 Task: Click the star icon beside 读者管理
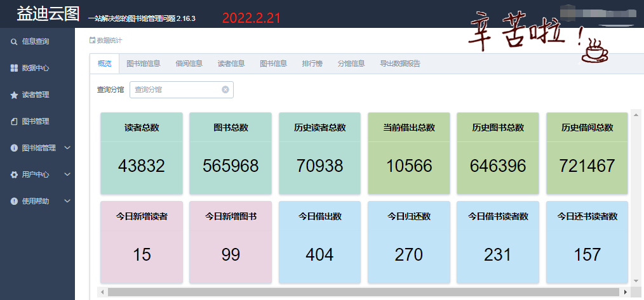tap(14, 95)
